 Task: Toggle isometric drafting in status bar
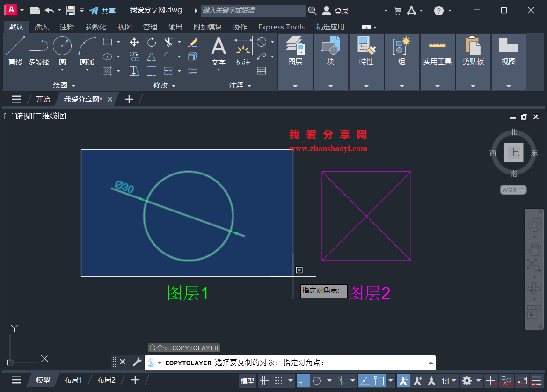click(x=341, y=380)
